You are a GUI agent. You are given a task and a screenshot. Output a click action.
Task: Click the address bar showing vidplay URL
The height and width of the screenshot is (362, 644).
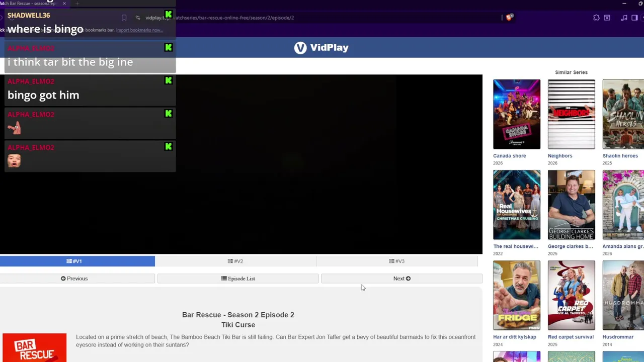click(x=322, y=18)
